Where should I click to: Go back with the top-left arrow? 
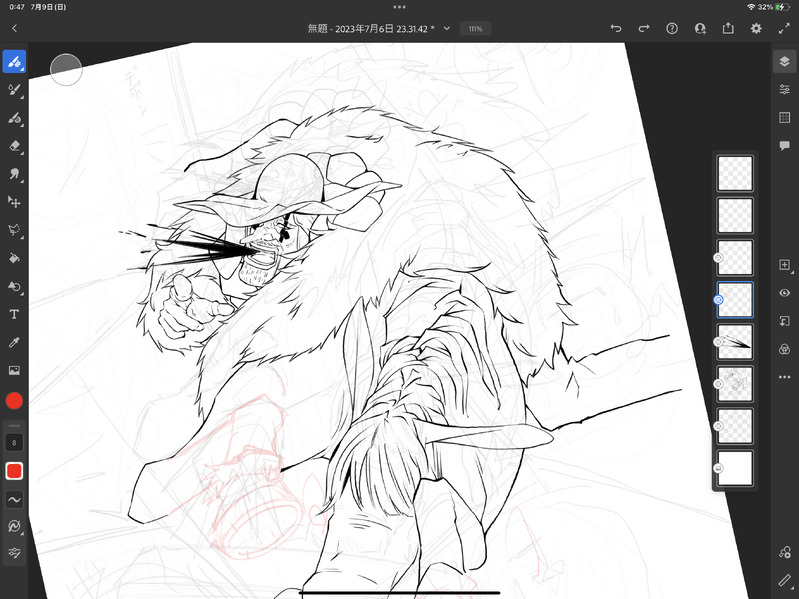click(x=14, y=29)
